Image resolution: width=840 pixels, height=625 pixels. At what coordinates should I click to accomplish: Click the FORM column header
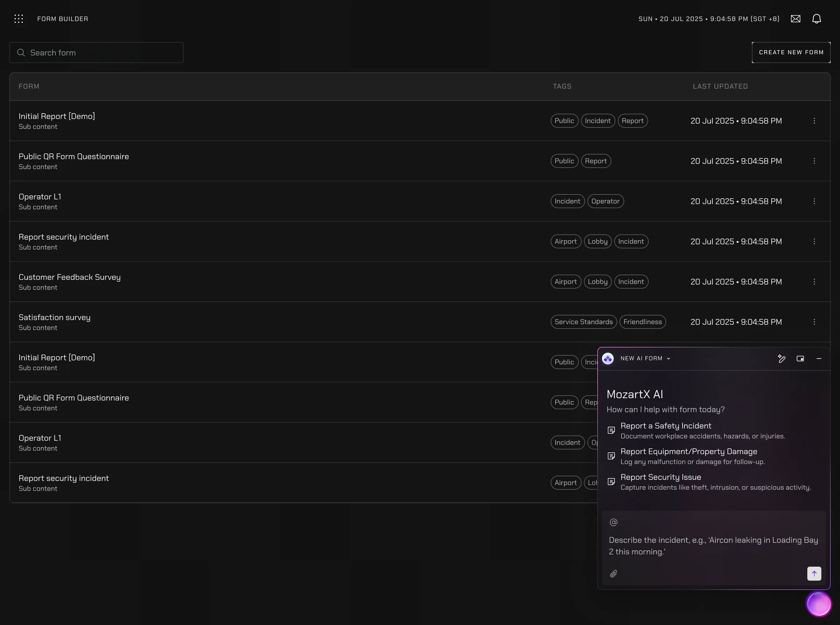[x=29, y=86]
